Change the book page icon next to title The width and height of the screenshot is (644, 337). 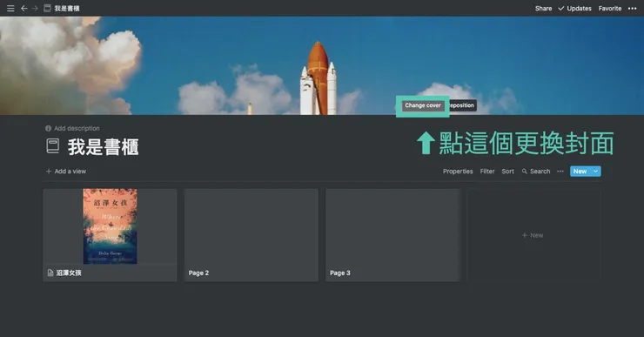[x=52, y=146]
